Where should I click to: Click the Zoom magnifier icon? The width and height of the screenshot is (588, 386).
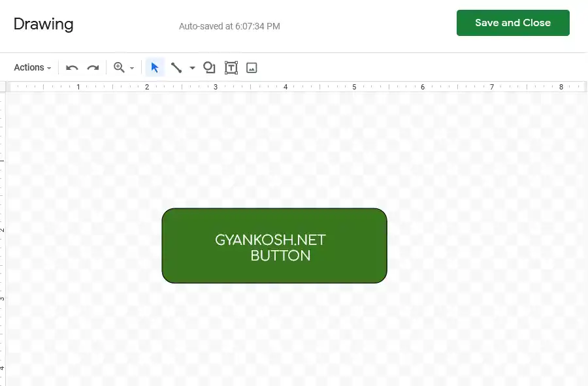(x=120, y=67)
